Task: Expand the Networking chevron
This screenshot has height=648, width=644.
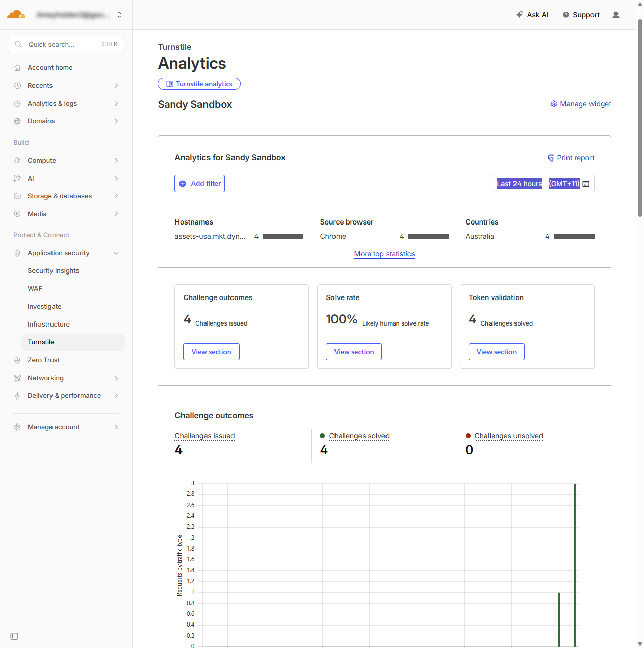Action: click(x=116, y=378)
